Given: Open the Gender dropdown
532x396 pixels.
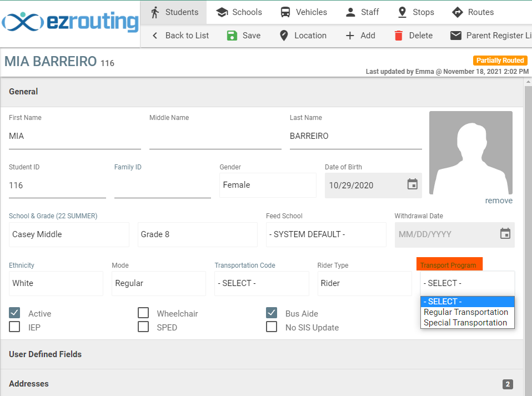Looking at the screenshot, I should (268, 185).
